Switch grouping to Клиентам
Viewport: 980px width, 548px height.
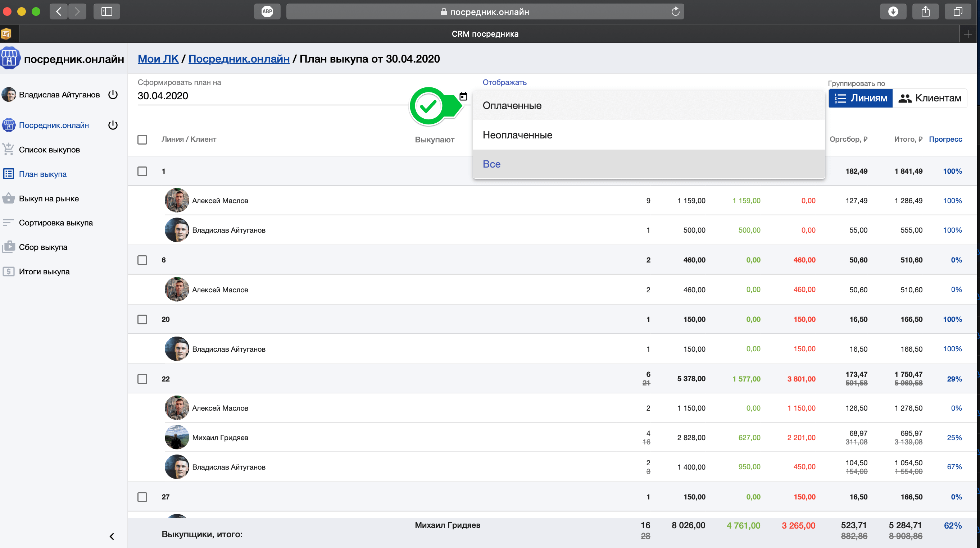[930, 98]
